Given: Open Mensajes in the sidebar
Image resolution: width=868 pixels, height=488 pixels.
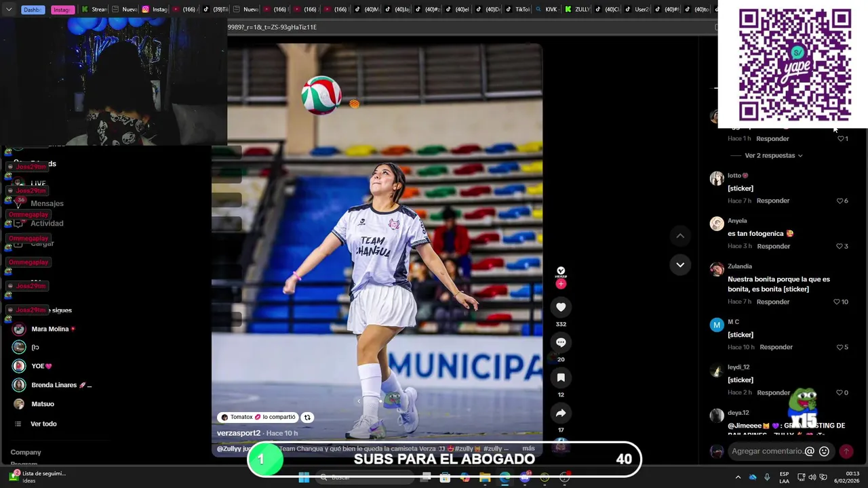Looking at the screenshot, I should [x=47, y=203].
